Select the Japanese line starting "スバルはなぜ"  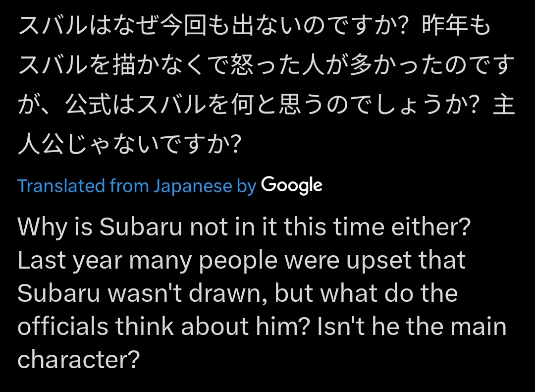[254, 27]
